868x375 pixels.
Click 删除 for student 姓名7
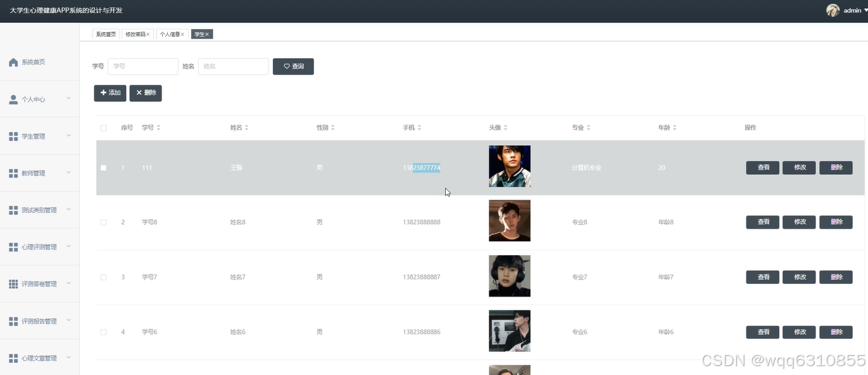836,277
